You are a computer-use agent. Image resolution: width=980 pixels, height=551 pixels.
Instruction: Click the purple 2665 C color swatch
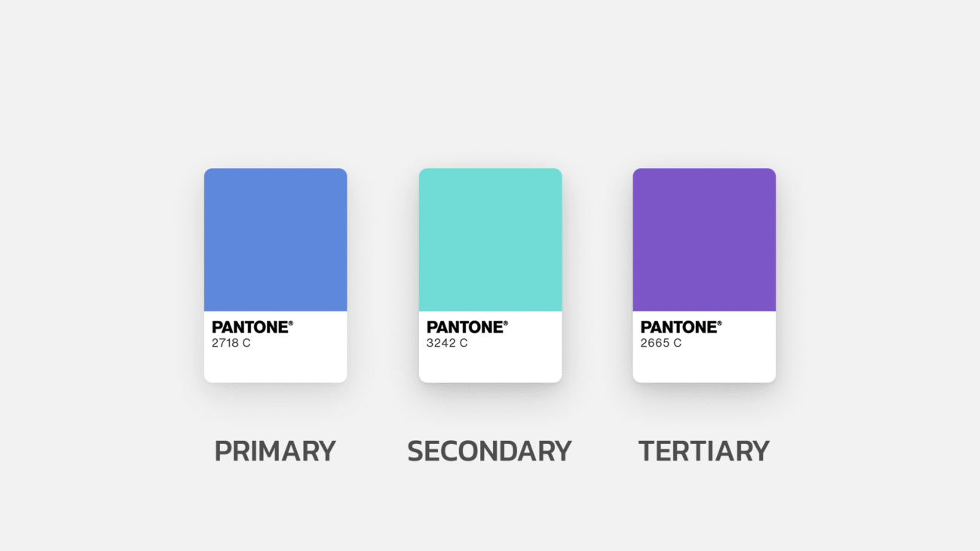[x=704, y=240]
